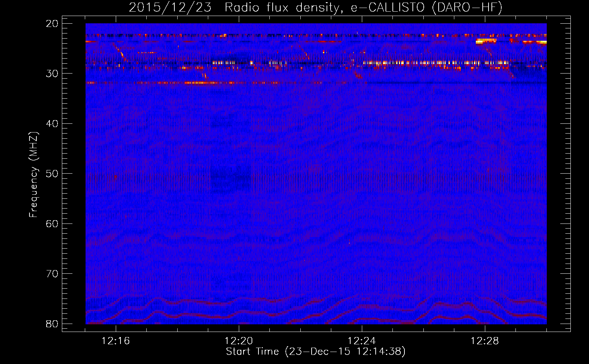
Task: Select the frequency axis label 60
Action: 52,223
